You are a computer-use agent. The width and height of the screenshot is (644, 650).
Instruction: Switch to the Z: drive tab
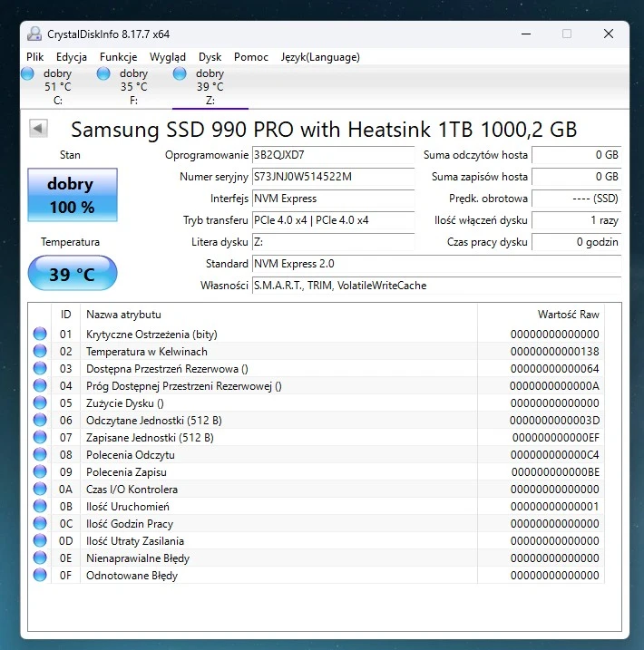click(x=210, y=87)
